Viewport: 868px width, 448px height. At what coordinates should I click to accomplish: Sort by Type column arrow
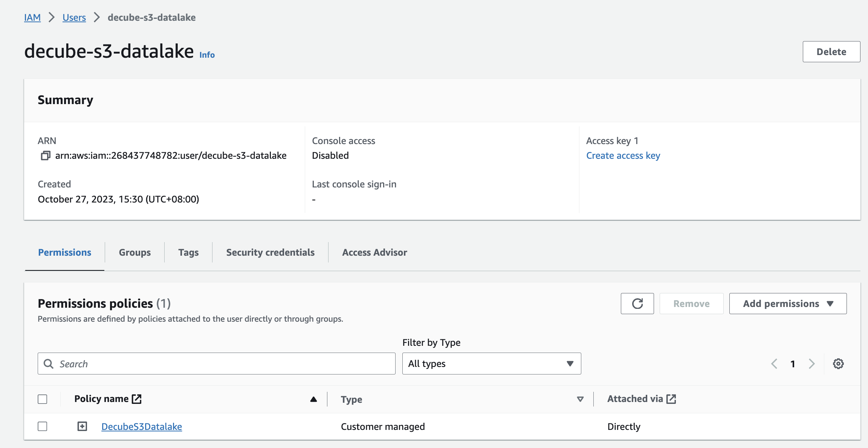pyautogui.click(x=580, y=399)
